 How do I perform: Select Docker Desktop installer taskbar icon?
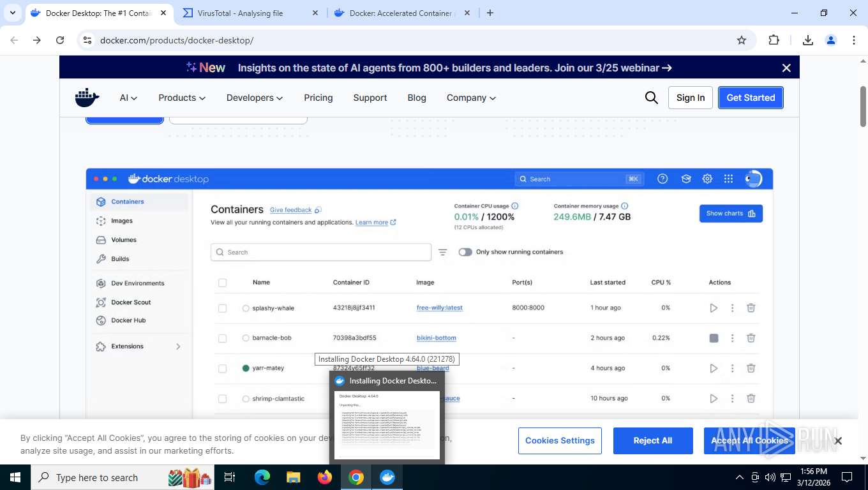pos(387,477)
